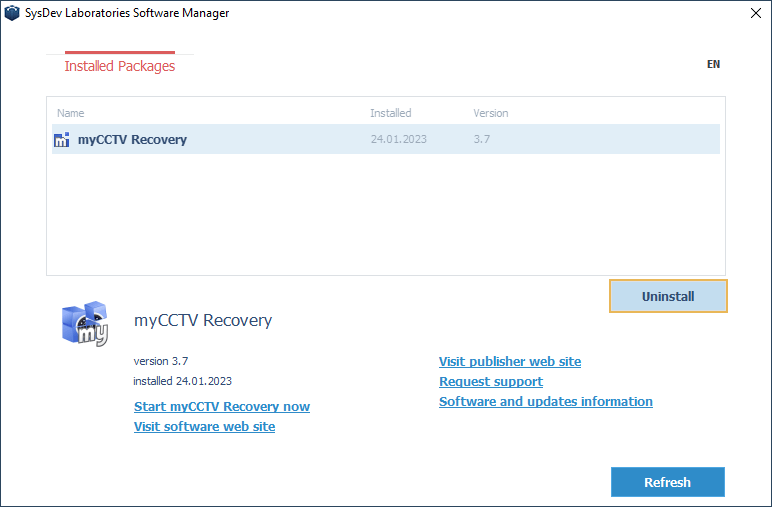Viewport: 772px width, 507px height.
Task: Click the Uninstall button
Action: coord(668,296)
